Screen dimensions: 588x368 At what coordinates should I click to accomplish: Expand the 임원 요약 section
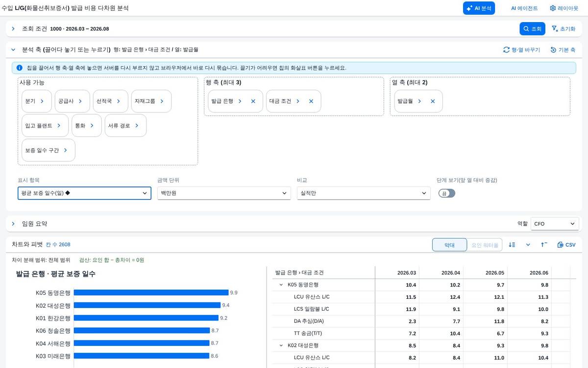pos(13,224)
